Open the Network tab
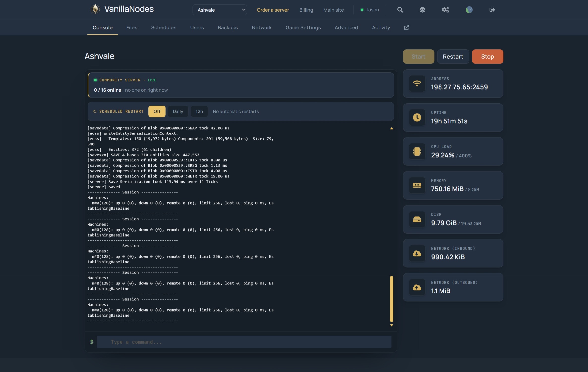The height and width of the screenshot is (372, 588). (x=262, y=27)
